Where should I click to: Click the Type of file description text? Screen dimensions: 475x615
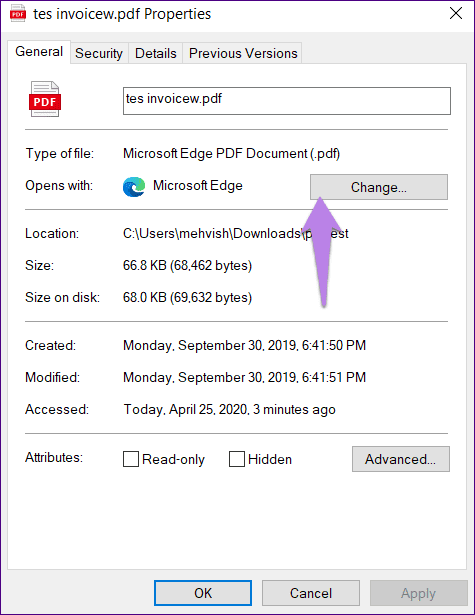(231, 153)
